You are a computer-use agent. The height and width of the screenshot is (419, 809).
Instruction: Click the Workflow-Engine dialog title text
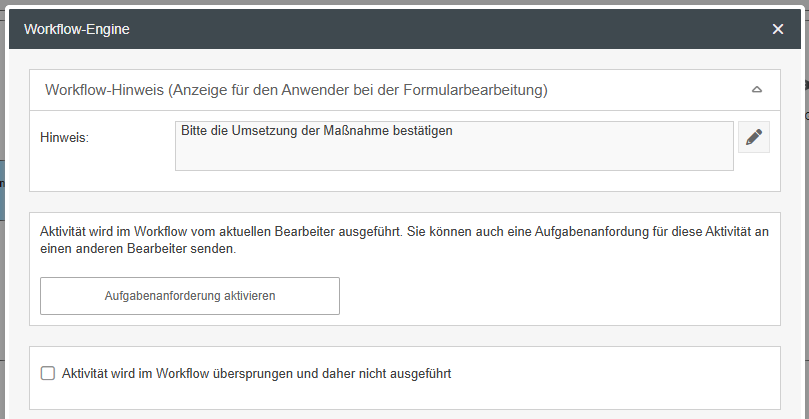[77, 29]
